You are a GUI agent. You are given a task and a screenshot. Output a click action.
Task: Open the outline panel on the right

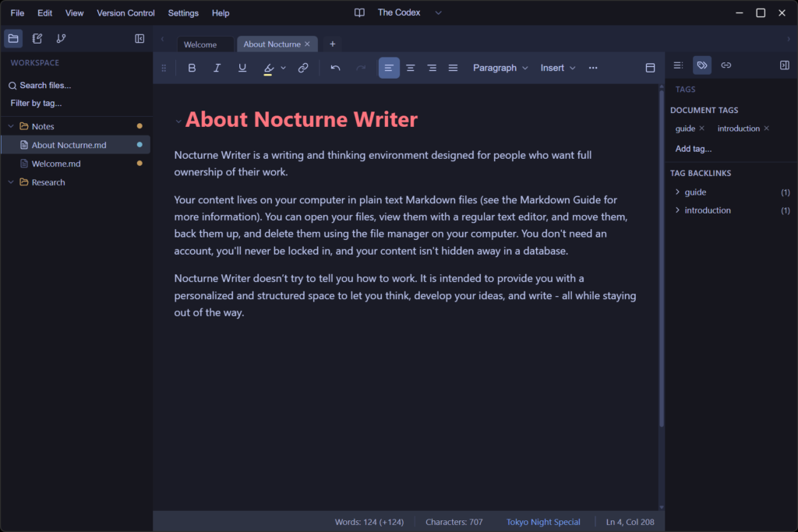(677, 65)
